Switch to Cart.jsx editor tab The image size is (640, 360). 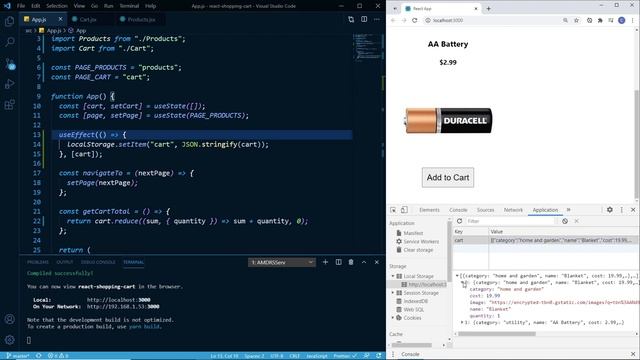click(88, 19)
